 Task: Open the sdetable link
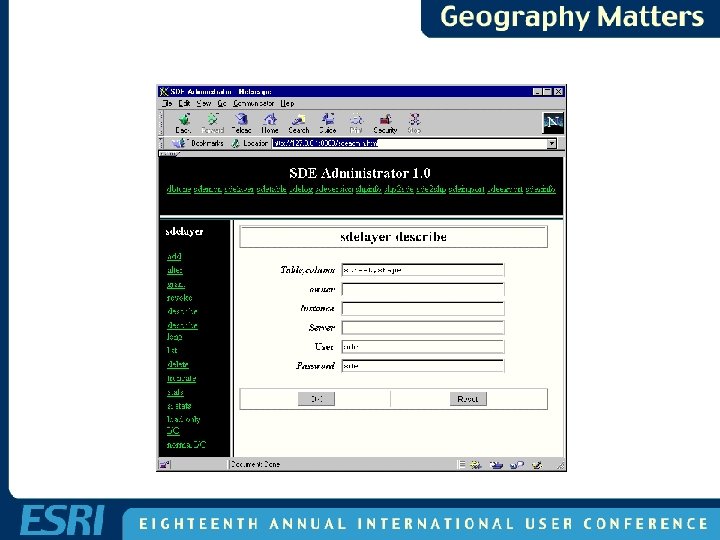pyautogui.click(x=271, y=189)
